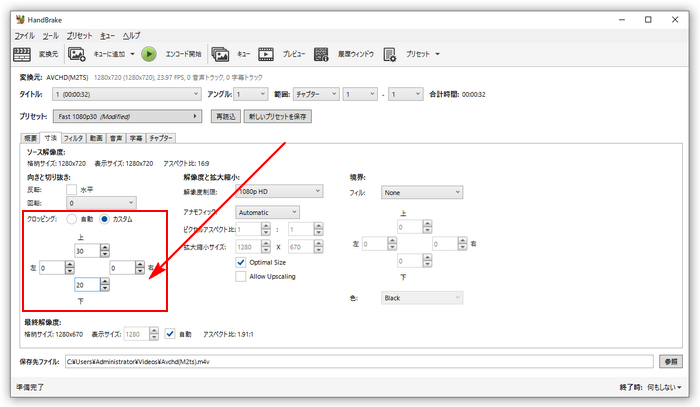Open the 解像度制限 1080p HD dropdown
The image size is (700, 407).
pyautogui.click(x=279, y=191)
